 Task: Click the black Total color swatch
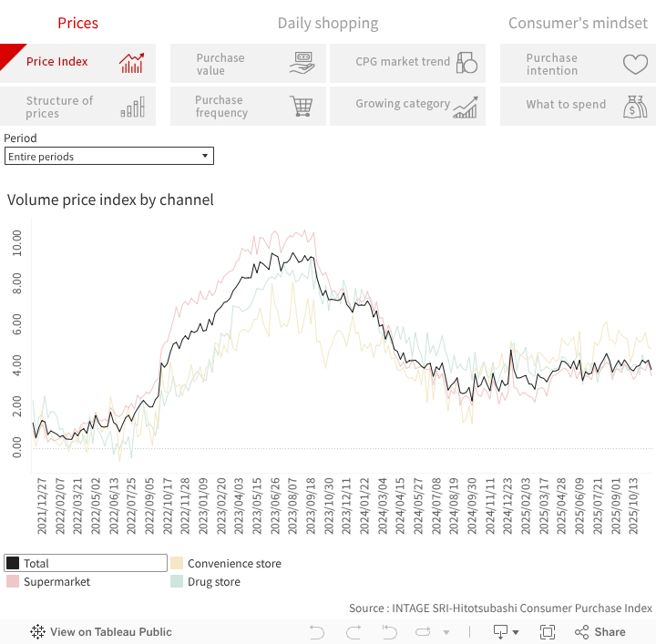pos(13,563)
